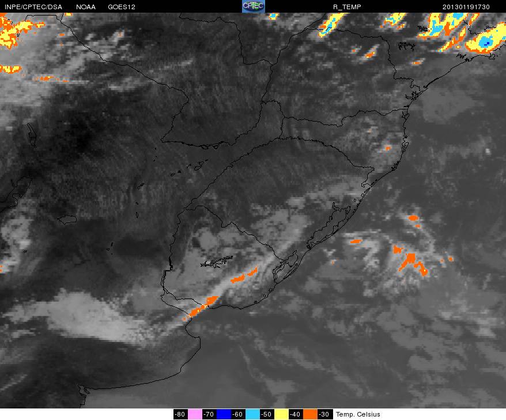The image size is (506, 420).
Task: Click the R_TEMP product label
Action: 347,7
